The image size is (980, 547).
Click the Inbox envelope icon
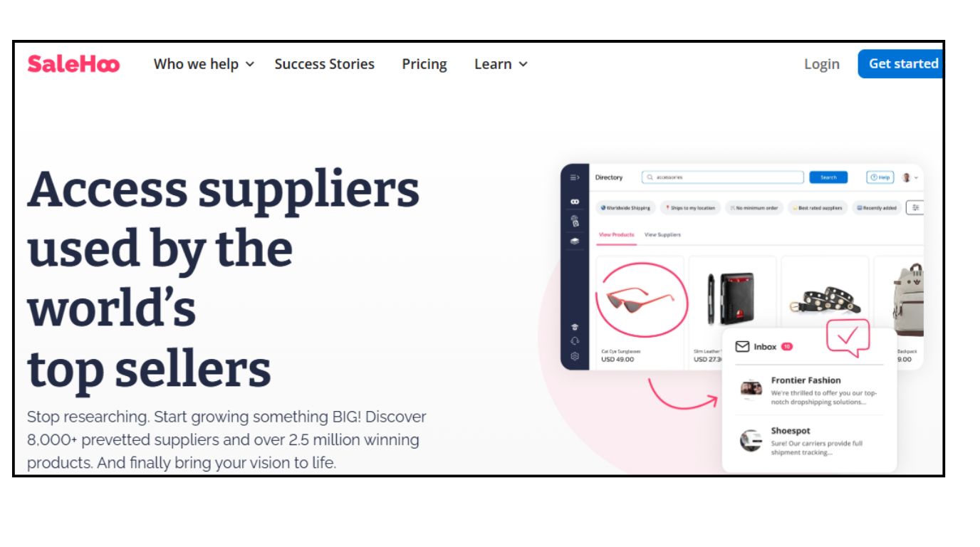742,346
